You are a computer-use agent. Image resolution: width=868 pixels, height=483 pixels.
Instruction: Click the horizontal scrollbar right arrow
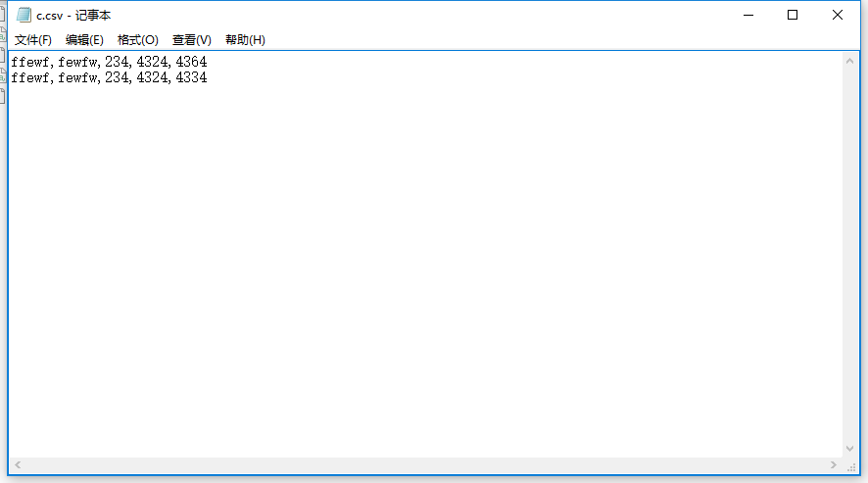coord(834,465)
